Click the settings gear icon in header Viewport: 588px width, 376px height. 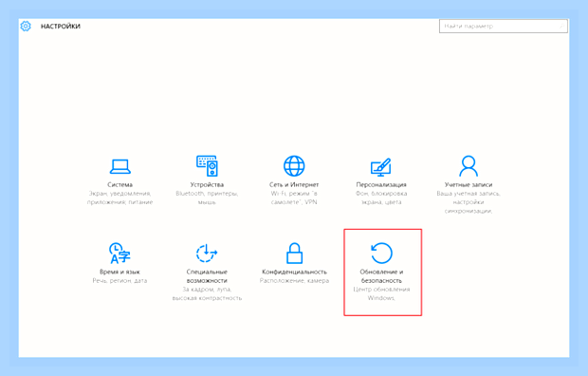pyautogui.click(x=26, y=26)
